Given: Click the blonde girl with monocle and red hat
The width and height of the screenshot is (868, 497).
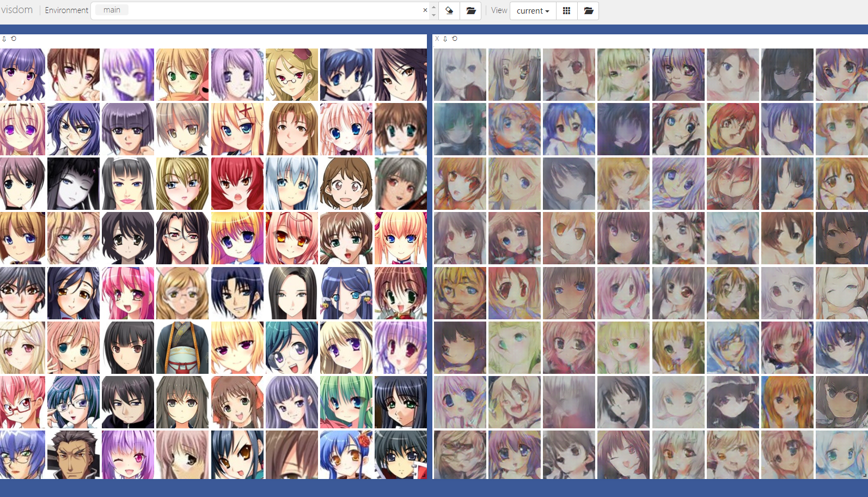Looking at the screenshot, I should point(292,75).
